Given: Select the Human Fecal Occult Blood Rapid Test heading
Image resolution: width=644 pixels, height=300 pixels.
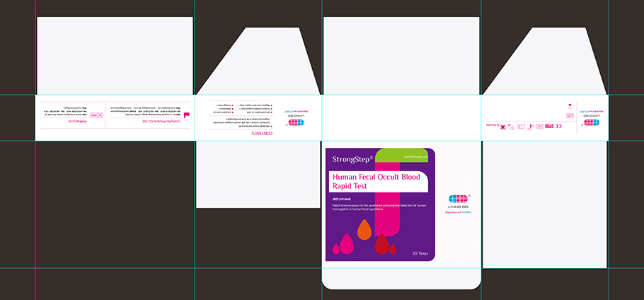Looking at the screenshot, I should (x=377, y=182).
